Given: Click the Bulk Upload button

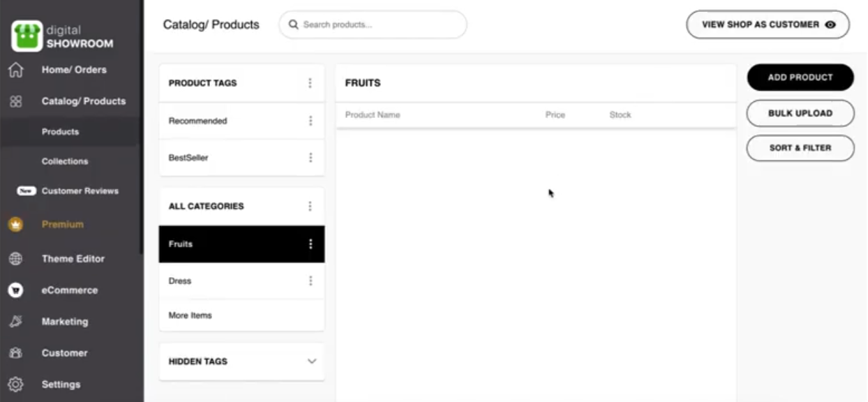Looking at the screenshot, I should click(800, 113).
